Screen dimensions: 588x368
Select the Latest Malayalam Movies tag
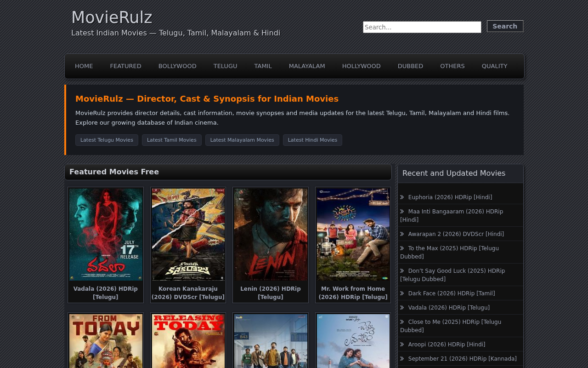(242, 140)
